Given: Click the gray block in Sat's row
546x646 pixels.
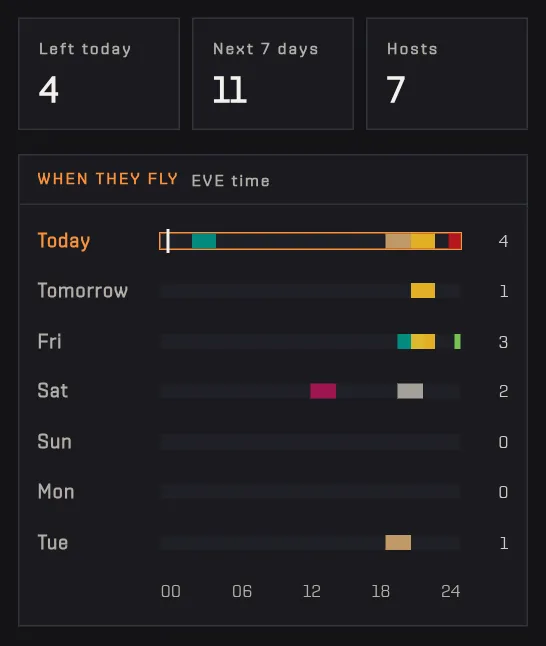Looking at the screenshot, I should [x=410, y=391].
